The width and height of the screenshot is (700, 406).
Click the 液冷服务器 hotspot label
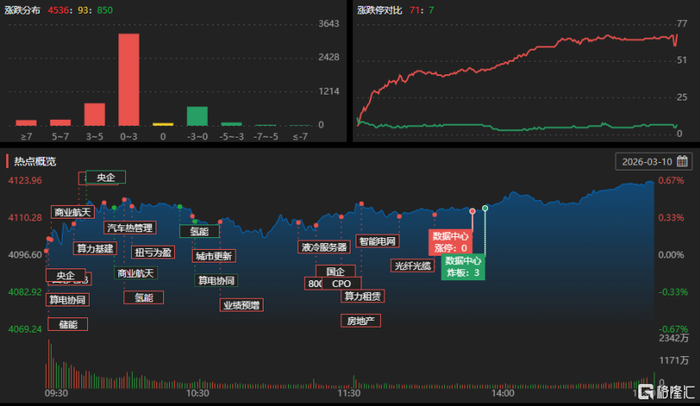(x=324, y=247)
